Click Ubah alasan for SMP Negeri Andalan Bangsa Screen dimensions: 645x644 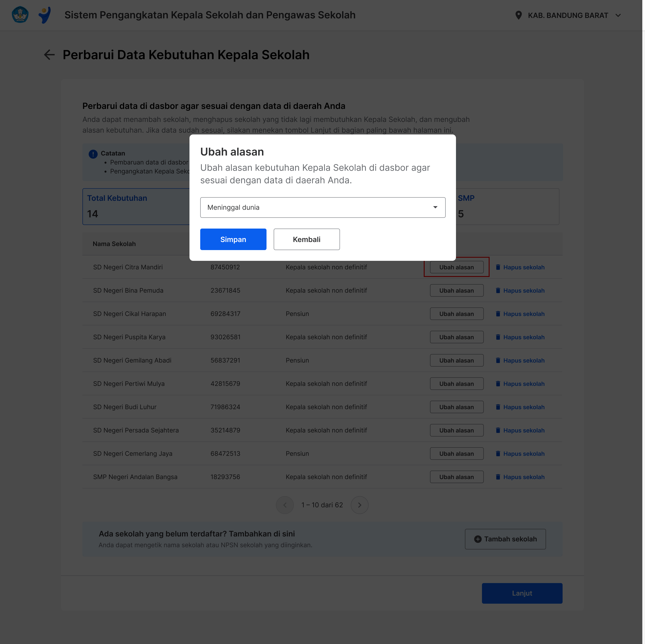(456, 477)
